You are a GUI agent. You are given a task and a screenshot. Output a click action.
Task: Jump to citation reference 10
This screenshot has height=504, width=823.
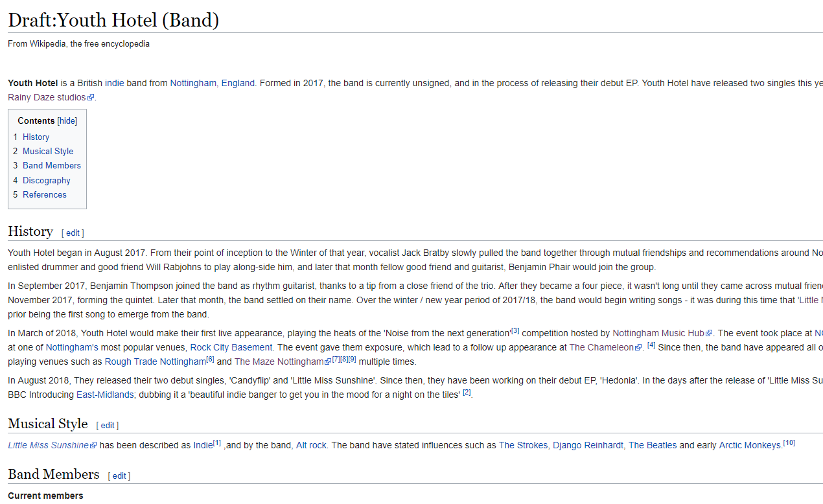click(x=789, y=443)
